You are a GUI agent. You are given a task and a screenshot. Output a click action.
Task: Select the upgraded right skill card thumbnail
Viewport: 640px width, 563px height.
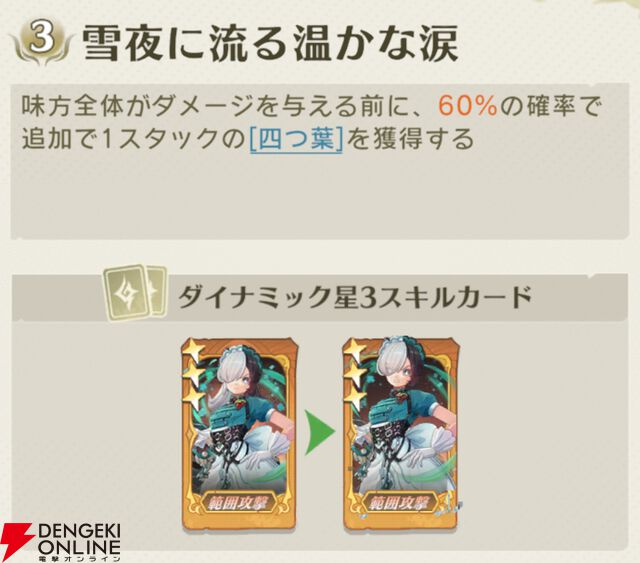[402, 432]
